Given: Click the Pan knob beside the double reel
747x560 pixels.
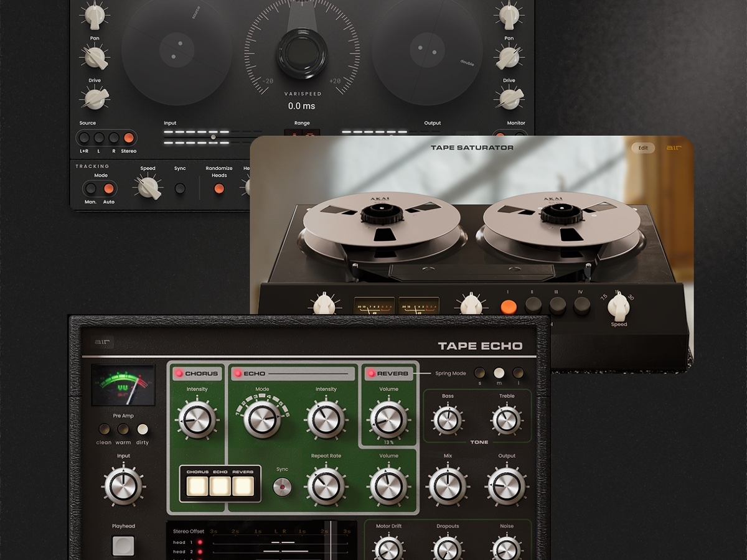Looking at the screenshot, I should point(509,57).
